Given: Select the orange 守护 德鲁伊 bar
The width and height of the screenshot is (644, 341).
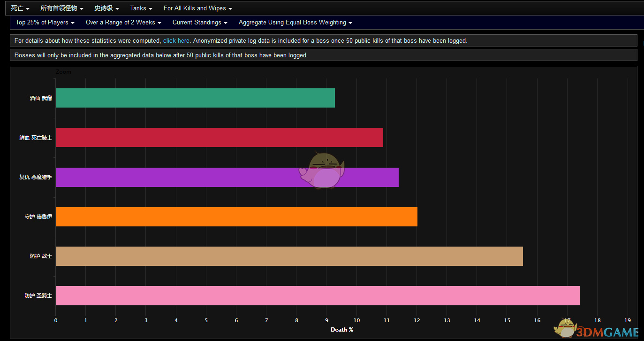Looking at the screenshot, I should (x=236, y=217).
